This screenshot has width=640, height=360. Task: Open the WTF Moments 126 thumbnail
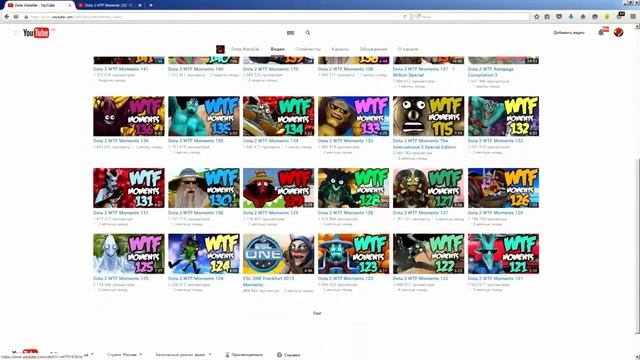[x=503, y=188]
